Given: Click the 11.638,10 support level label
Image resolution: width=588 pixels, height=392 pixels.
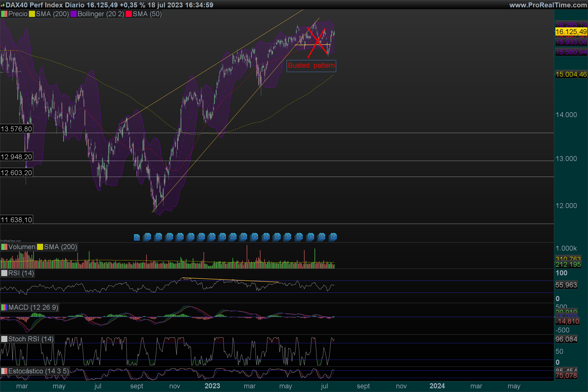Looking at the screenshot, I should (x=16, y=220).
